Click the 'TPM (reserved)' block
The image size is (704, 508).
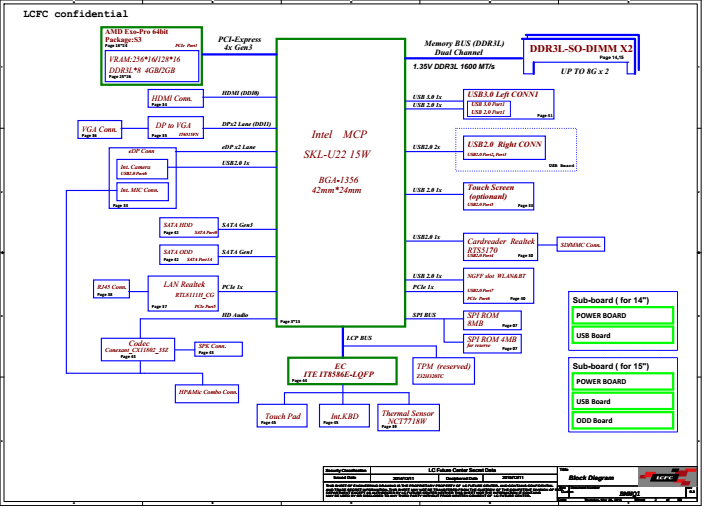point(443,371)
